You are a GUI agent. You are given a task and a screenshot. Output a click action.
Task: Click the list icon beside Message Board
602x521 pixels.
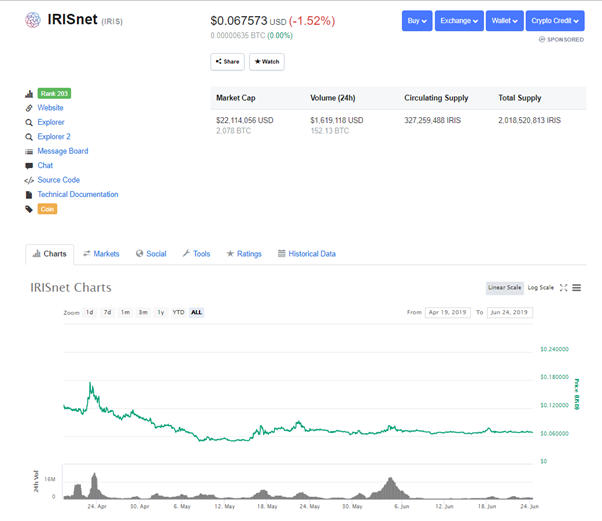click(29, 152)
